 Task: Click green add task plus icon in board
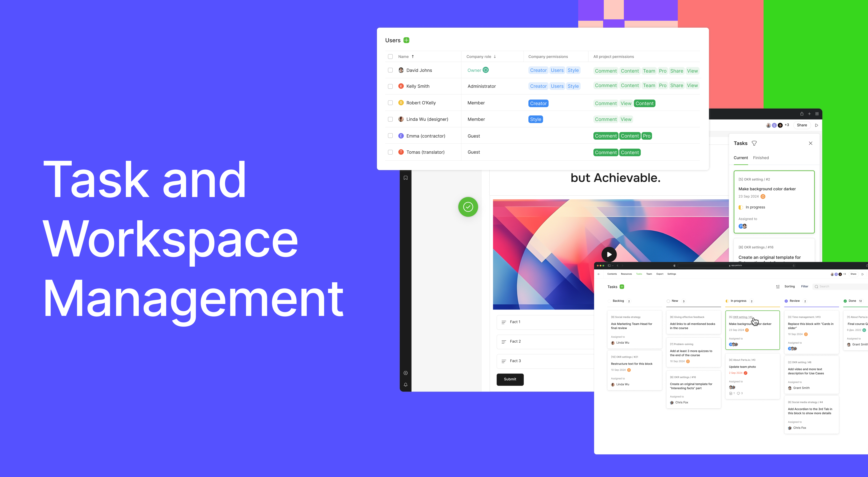(622, 287)
